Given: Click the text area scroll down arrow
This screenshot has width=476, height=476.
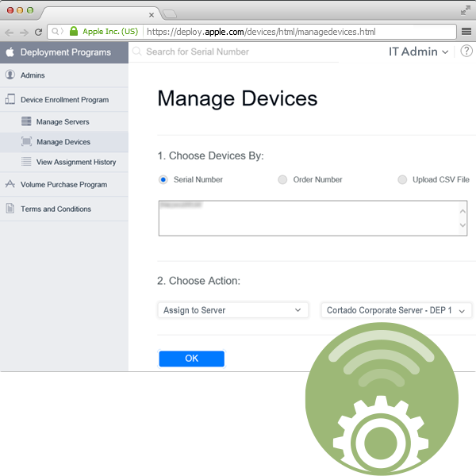Looking at the screenshot, I should point(463,225).
